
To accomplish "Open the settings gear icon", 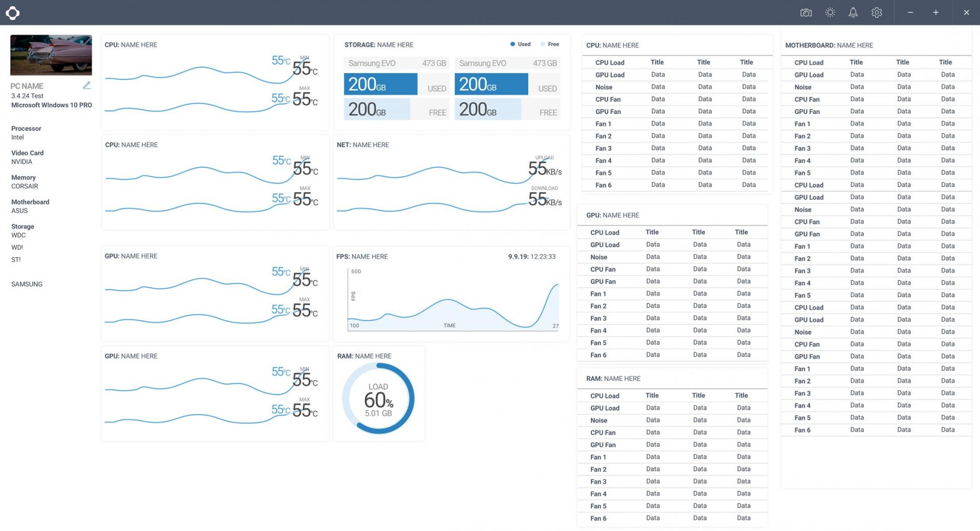I will [876, 13].
